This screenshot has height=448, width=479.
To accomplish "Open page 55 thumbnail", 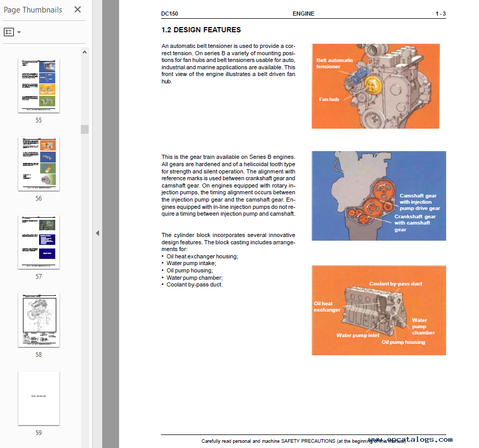I will (x=39, y=86).
